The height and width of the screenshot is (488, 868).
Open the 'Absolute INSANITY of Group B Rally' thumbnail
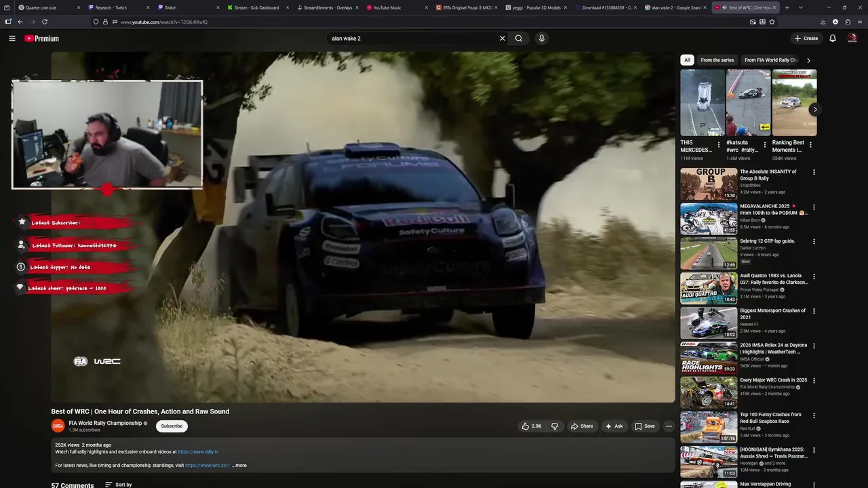[709, 184]
